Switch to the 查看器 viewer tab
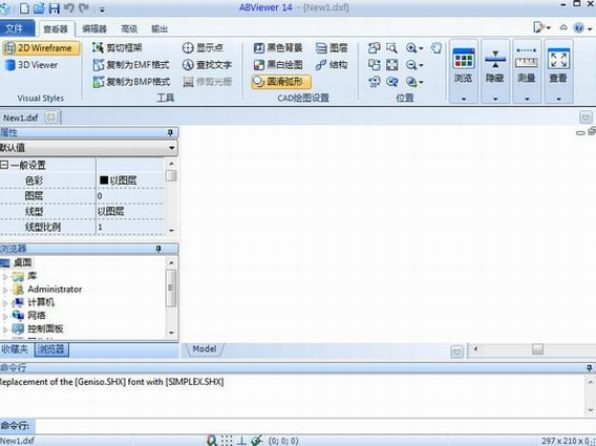The image size is (596, 446). point(55,29)
